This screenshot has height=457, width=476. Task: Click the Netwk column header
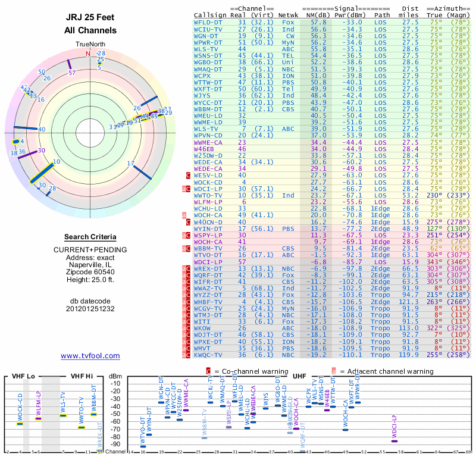pyautogui.click(x=289, y=15)
